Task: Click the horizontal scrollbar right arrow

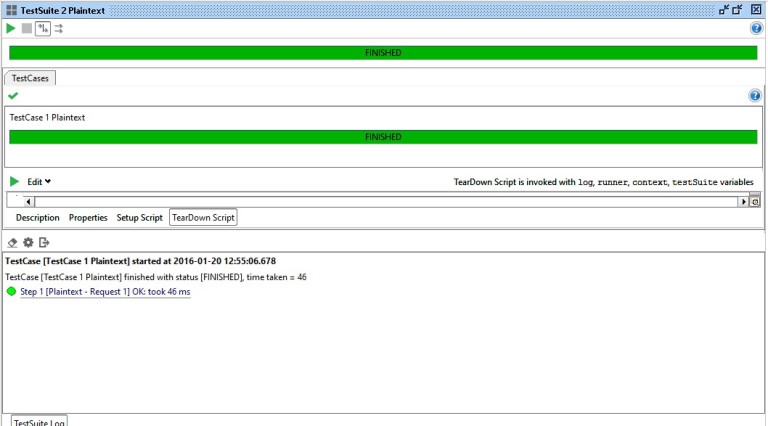Action: point(744,202)
